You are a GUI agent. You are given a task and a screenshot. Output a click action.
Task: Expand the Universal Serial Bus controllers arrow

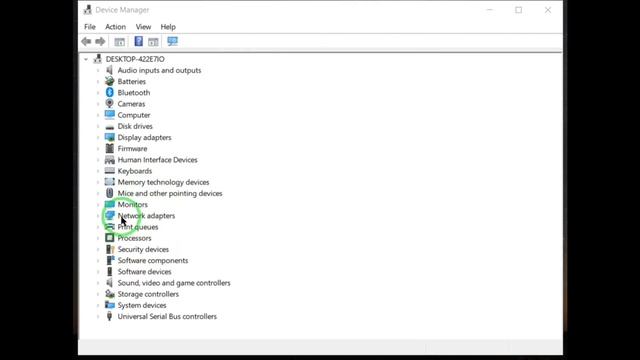(98, 317)
